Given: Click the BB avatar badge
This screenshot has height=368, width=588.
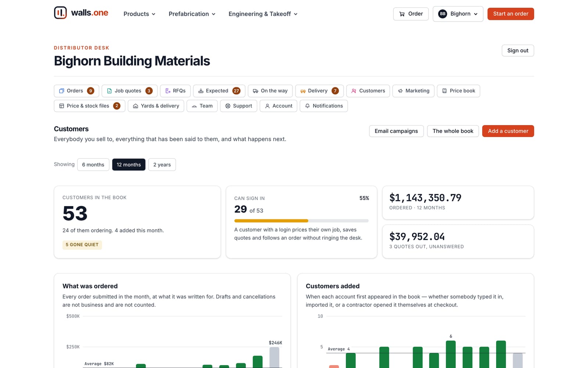Looking at the screenshot, I should tap(442, 14).
